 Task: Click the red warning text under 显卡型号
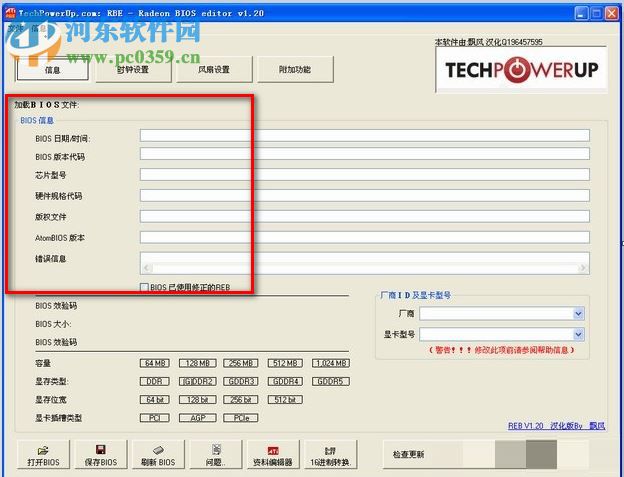(501, 350)
